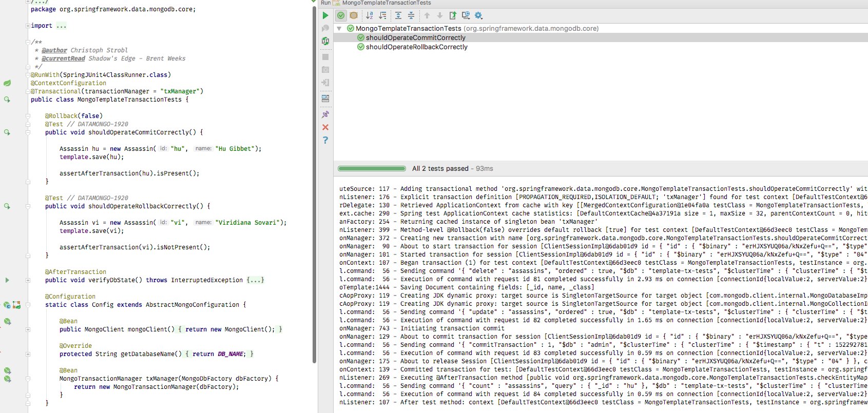The height and width of the screenshot is (413, 868).
Task: Expand folded getDatabaseName method
Action: [28, 354]
